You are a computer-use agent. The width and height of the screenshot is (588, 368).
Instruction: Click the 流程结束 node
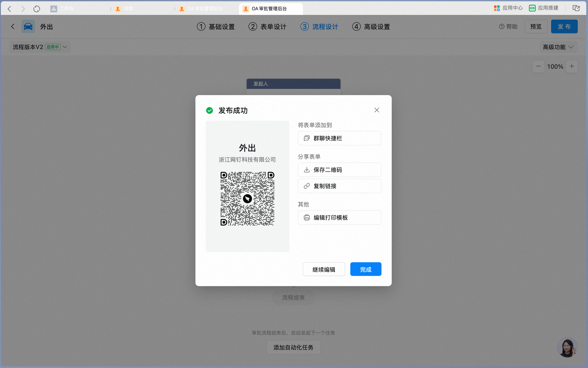pyautogui.click(x=293, y=297)
